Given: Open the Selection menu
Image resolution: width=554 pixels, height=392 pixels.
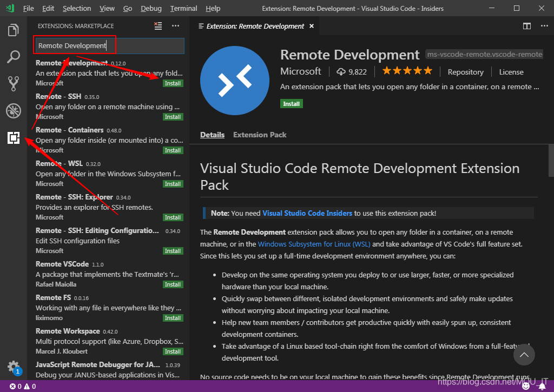Looking at the screenshot, I should (x=77, y=9).
